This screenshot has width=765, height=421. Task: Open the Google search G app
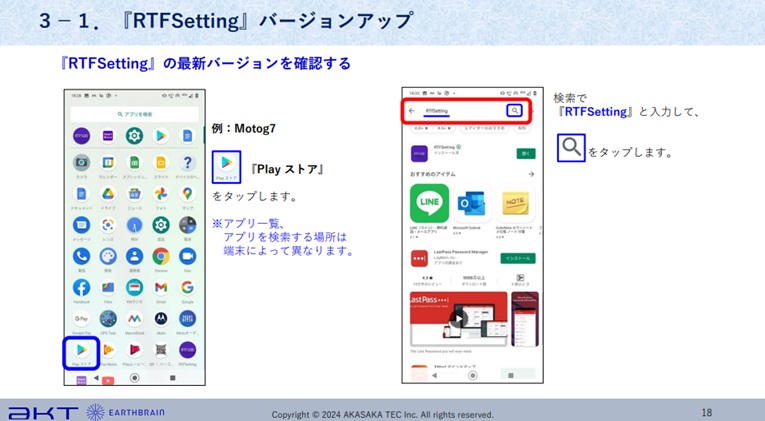coord(187,288)
